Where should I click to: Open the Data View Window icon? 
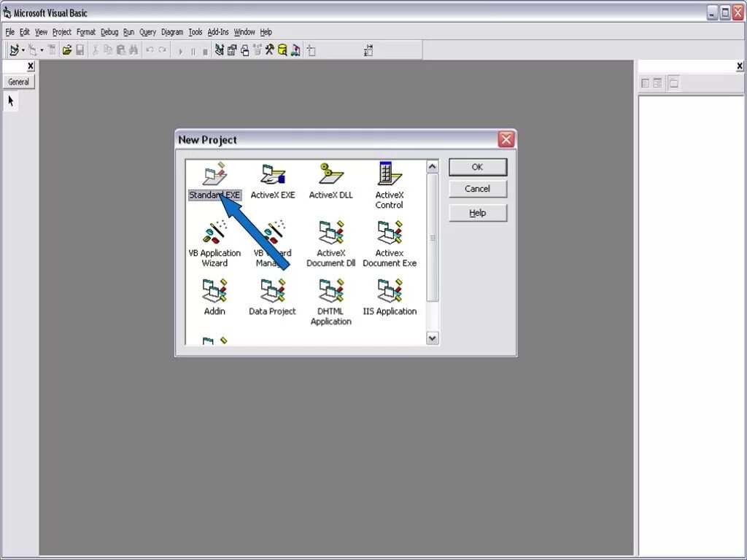click(282, 50)
